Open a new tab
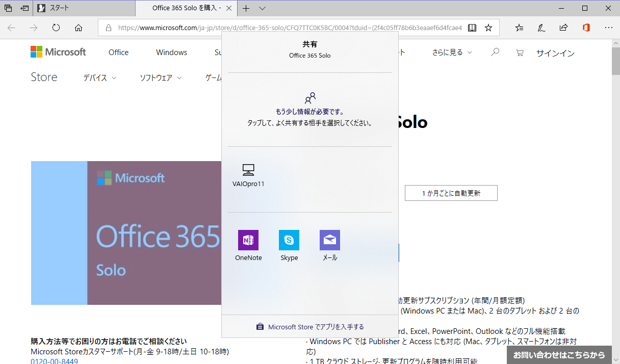Viewport: 620px width, 364px height. point(246,8)
